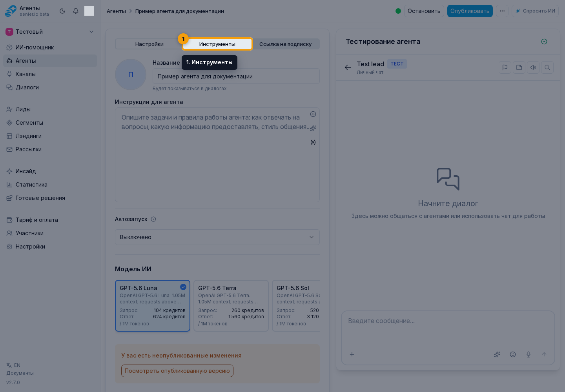
Task: Click the agent avatar letter П
Action: coord(131,74)
